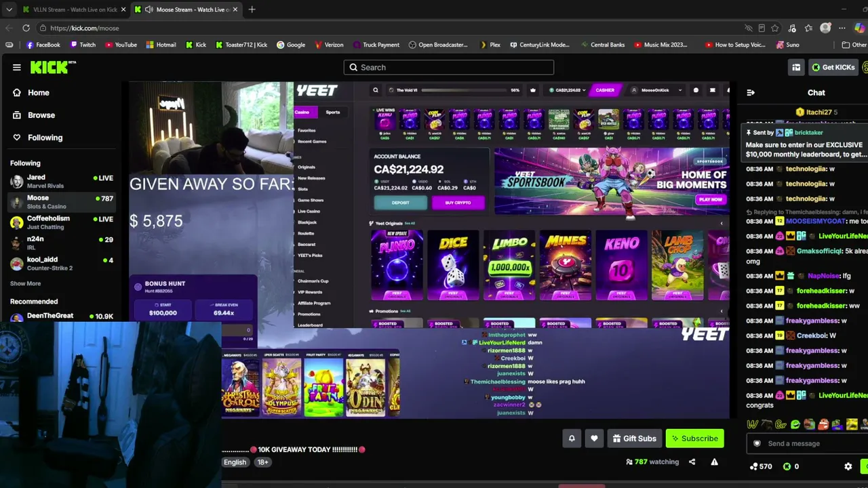
Task: Open the Central Banks bookmark
Action: pyautogui.click(x=601, y=45)
